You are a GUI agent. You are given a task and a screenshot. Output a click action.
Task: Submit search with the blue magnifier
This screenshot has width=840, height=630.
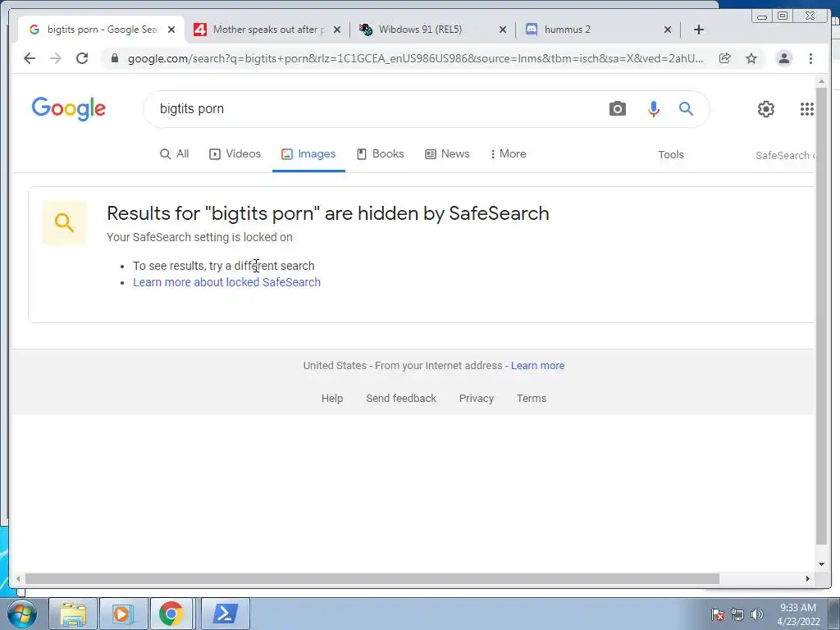click(x=687, y=109)
